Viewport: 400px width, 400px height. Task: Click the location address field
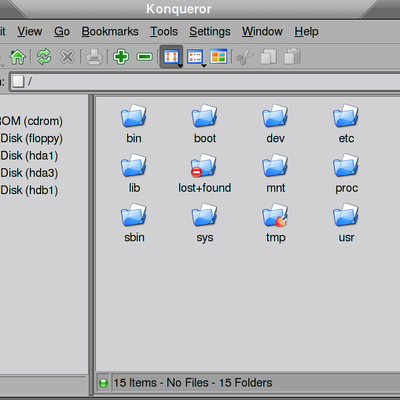click(x=205, y=81)
